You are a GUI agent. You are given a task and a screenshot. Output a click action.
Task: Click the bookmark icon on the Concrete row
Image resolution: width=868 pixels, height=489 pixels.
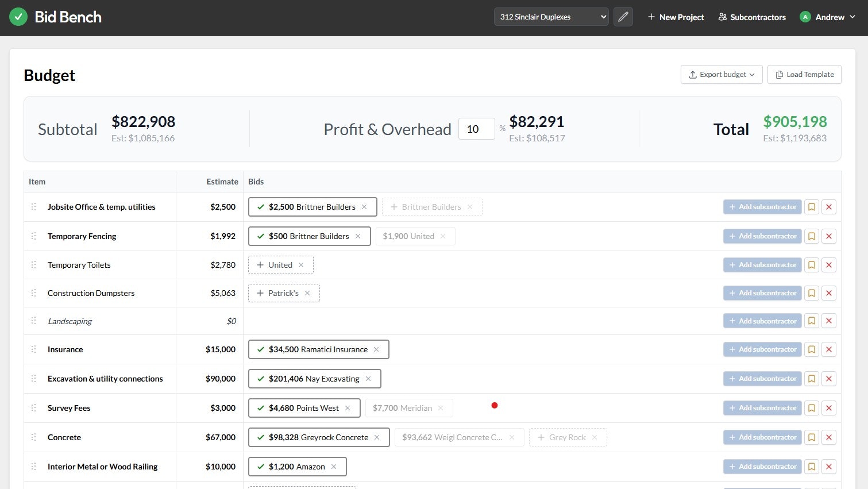pyautogui.click(x=811, y=437)
